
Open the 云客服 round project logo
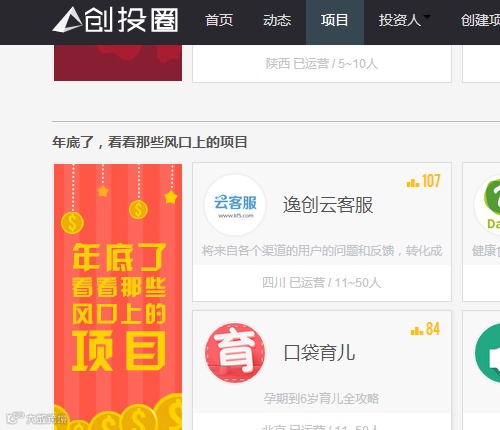[235, 205]
